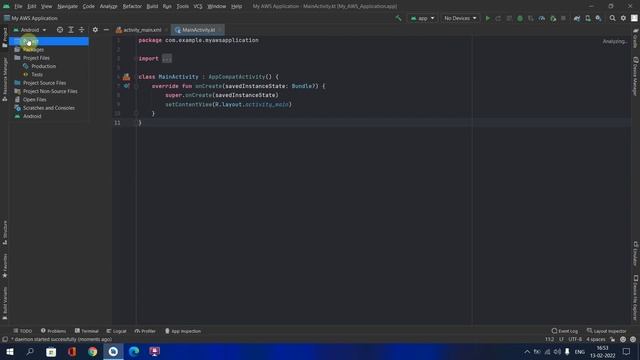The width and height of the screenshot is (640, 360).
Task: Open the Emulator side panel
Action: 636,253
